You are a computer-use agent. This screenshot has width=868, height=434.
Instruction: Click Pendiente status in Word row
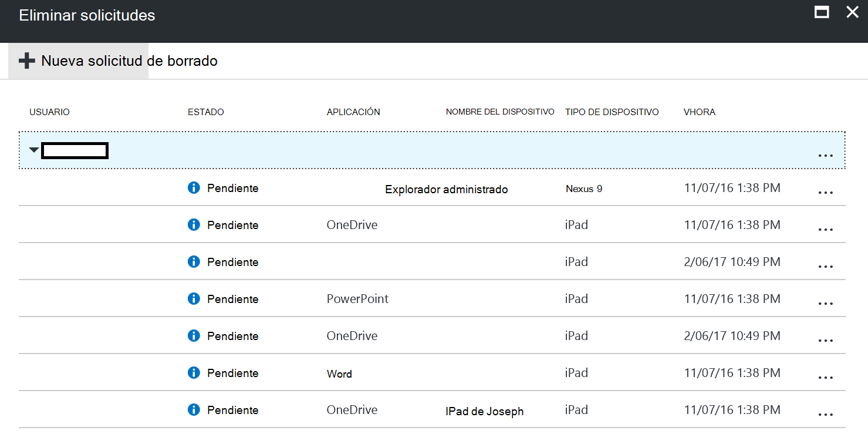tap(233, 373)
